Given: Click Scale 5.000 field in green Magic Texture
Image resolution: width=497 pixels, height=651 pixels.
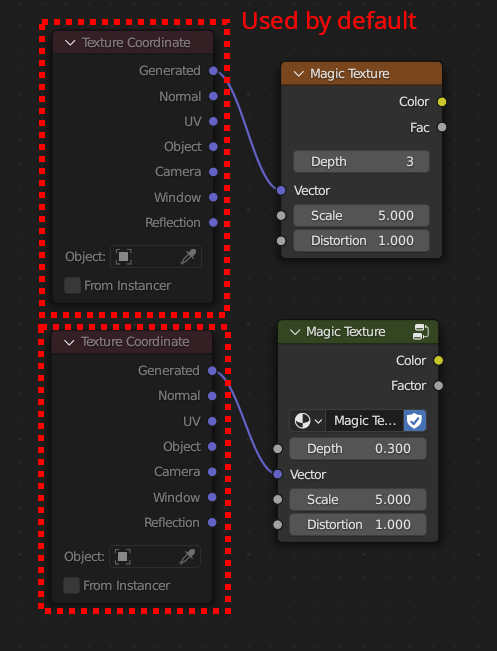Looking at the screenshot, I should tap(358, 499).
